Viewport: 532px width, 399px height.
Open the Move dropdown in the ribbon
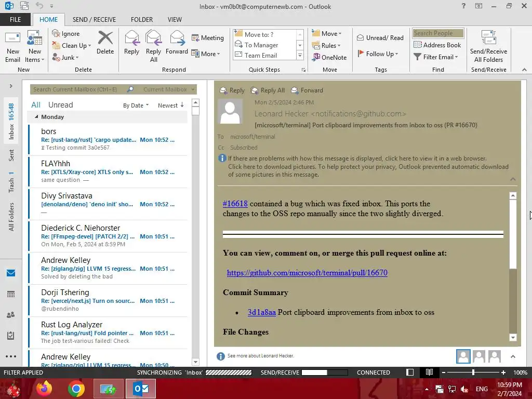327,34
